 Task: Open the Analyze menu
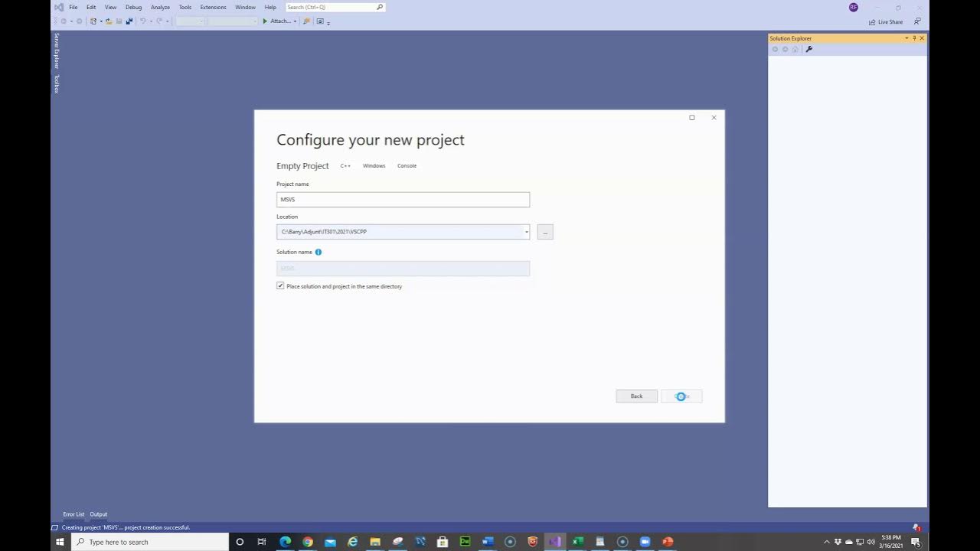click(161, 7)
